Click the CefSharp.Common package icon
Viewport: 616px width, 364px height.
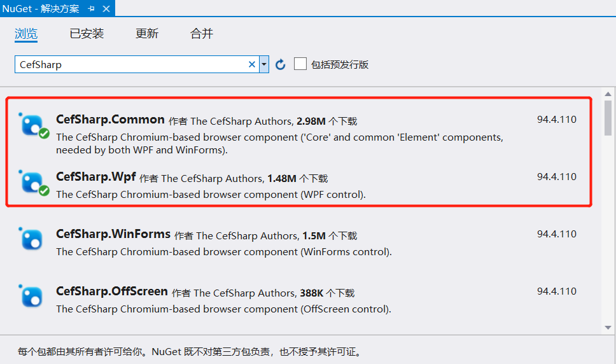pos(31,125)
